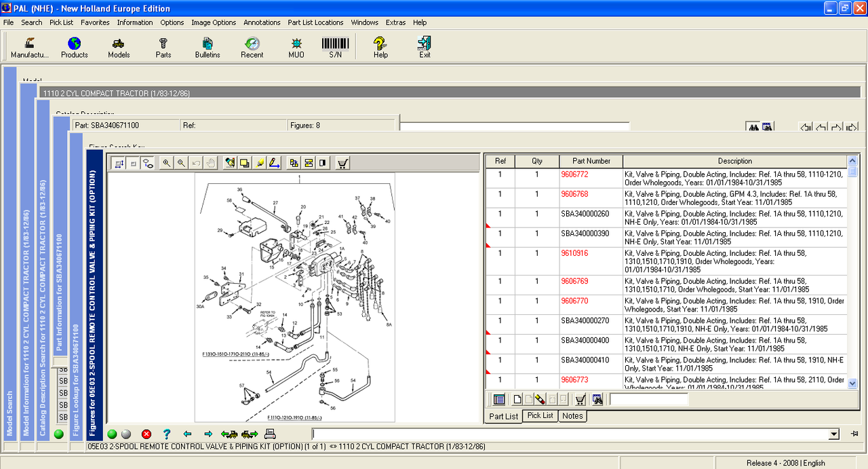Click the search field below parts list
This screenshot has width=868, height=469.
click(x=648, y=399)
